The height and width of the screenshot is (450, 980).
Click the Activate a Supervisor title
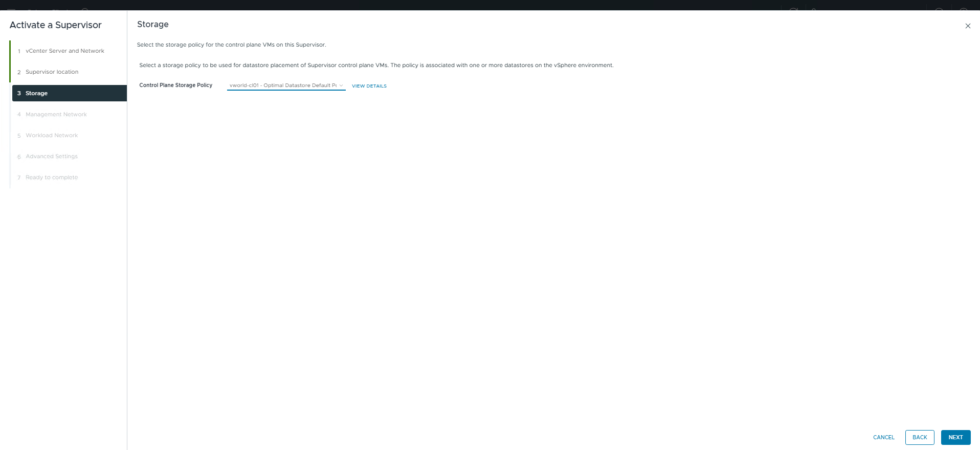(x=56, y=25)
